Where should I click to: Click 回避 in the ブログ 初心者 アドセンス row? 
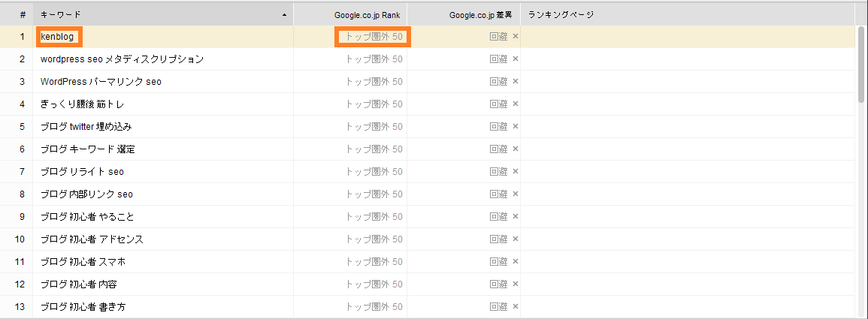coord(499,239)
